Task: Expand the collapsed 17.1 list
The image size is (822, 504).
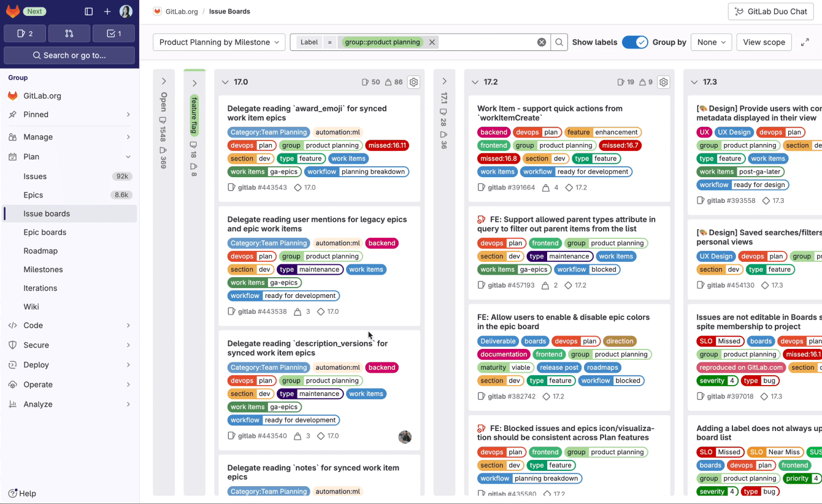Action: pyautogui.click(x=444, y=81)
